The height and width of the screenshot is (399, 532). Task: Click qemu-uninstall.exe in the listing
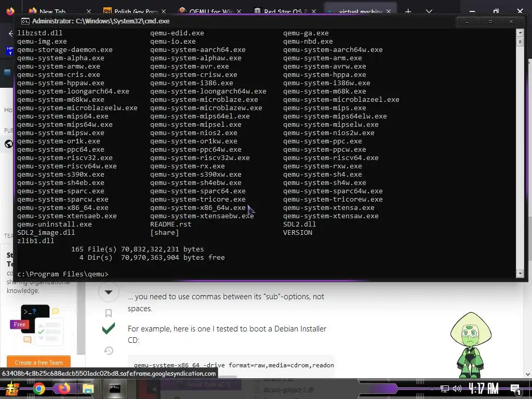tap(55, 224)
